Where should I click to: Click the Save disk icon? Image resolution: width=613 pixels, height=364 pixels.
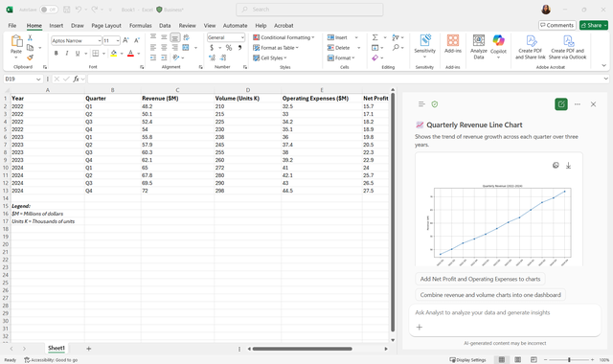click(66, 10)
